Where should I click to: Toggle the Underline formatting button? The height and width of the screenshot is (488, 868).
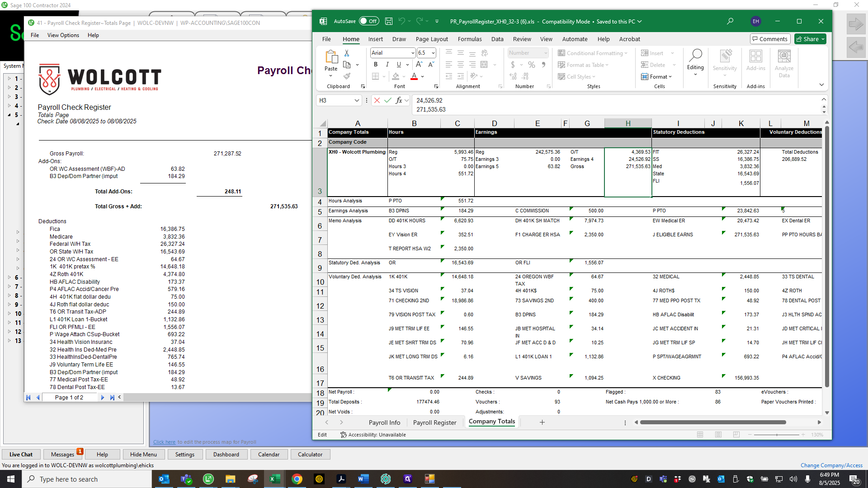(398, 65)
